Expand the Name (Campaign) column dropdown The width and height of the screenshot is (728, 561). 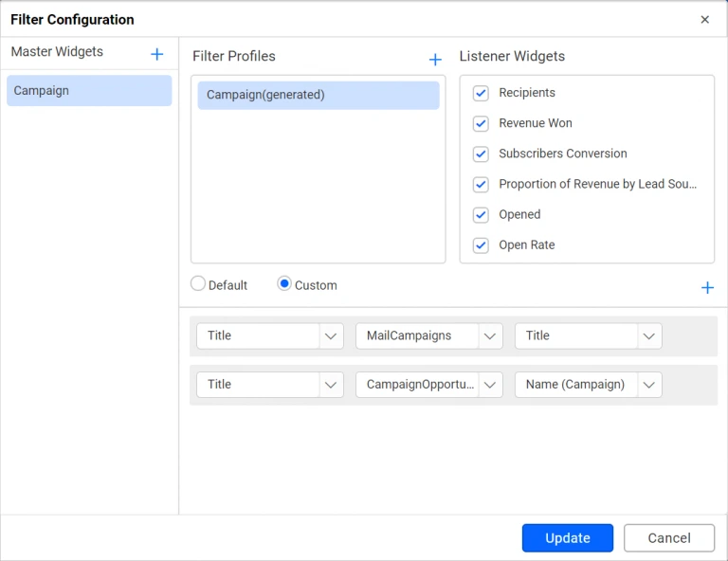point(588,385)
